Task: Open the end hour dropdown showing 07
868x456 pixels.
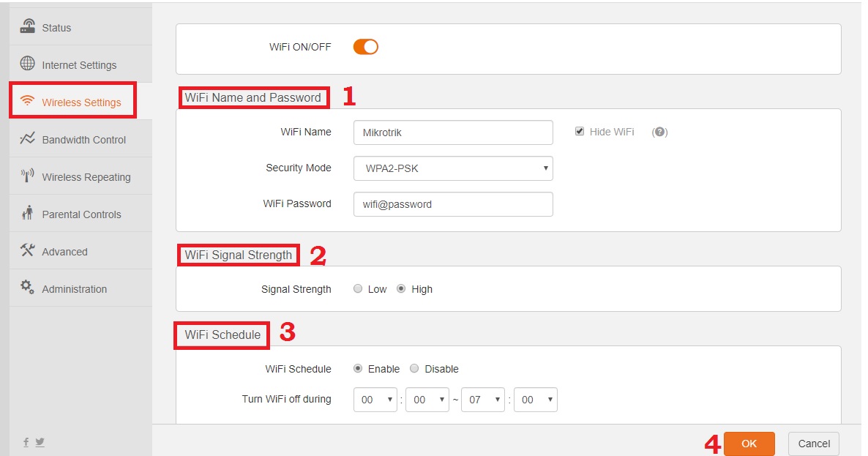Action: pos(483,400)
